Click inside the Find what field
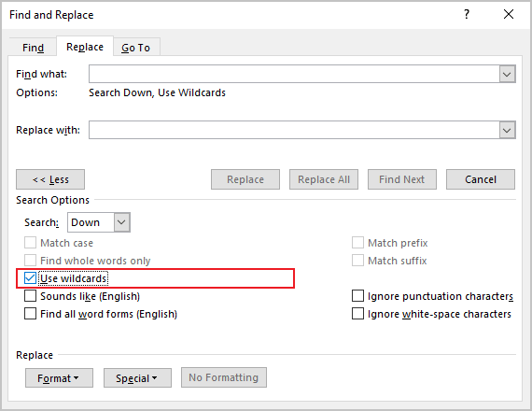Image resolution: width=532 pixels, height=411 pixels. (x=294, y=74)
